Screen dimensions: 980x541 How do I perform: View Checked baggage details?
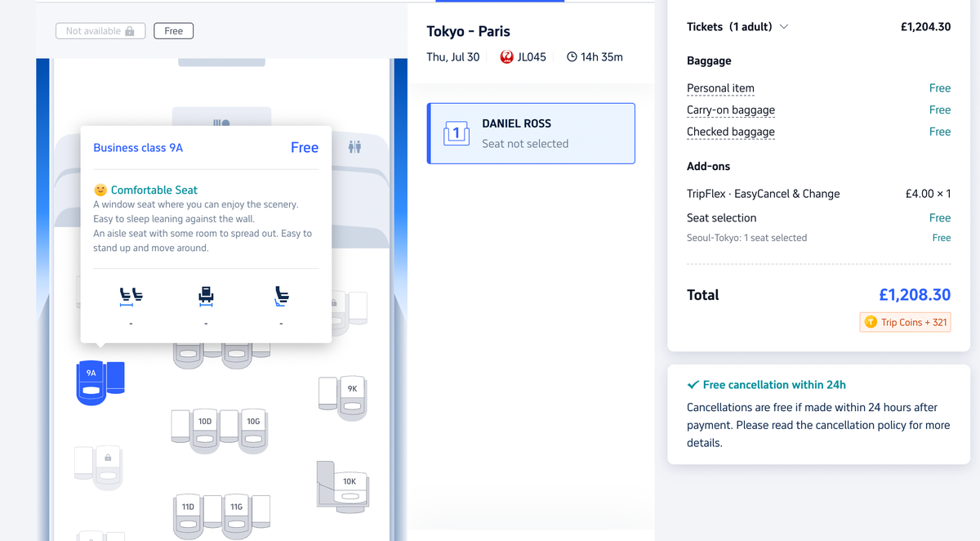[x=730, y=132]
